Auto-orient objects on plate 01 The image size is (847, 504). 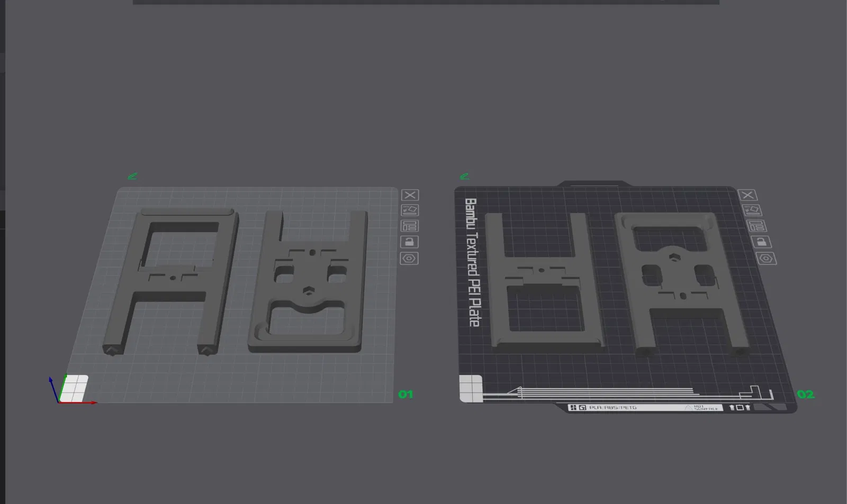pyautogui.click(x=410, y=210)
